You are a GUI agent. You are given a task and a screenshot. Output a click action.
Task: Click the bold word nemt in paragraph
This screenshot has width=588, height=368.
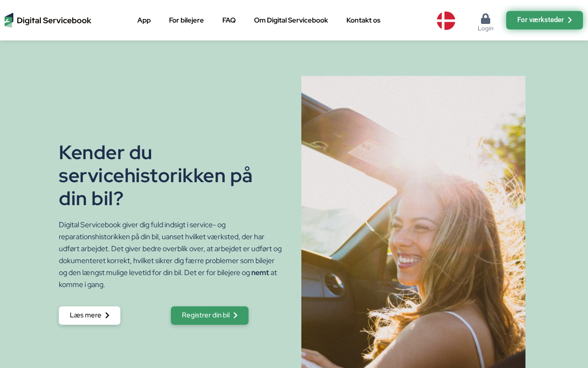[260, 273]
